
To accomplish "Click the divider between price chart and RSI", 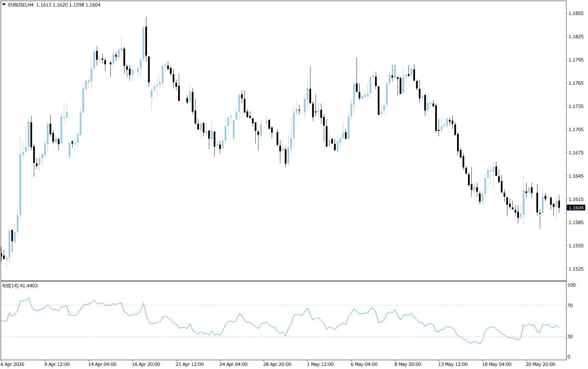I will tap(283, 281).
